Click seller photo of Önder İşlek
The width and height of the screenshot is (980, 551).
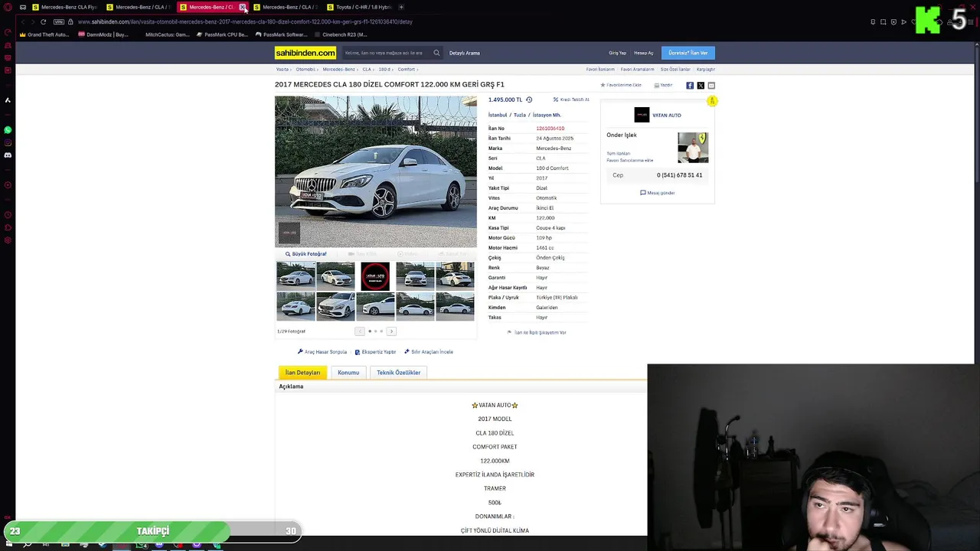click(693, 148)
